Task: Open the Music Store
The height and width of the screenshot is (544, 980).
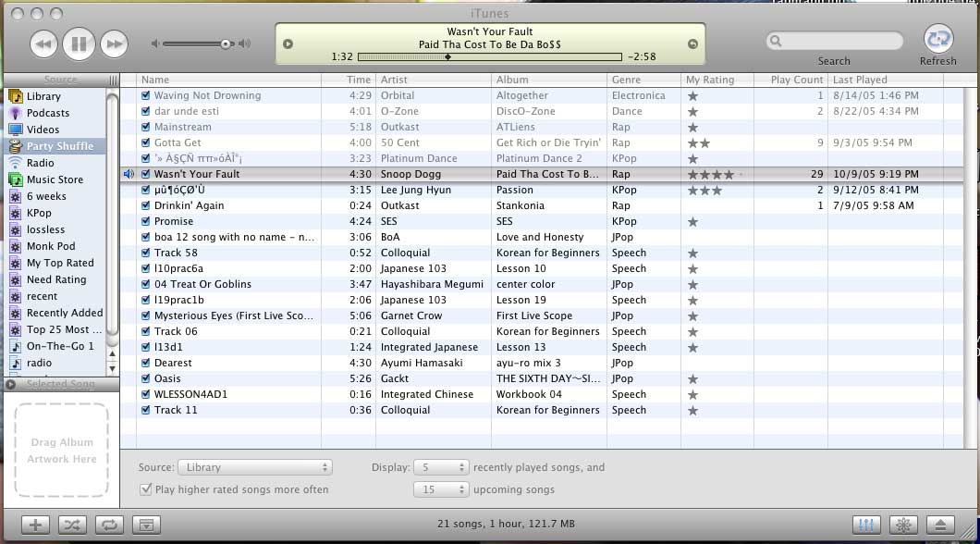Action: 55,179
